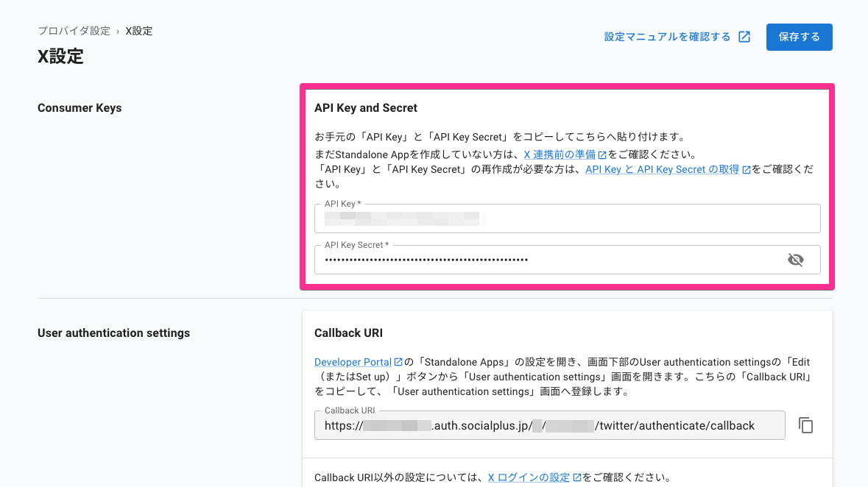Click the Callback URI field
The height and width of the screenshot is (487, 868).
(550, 425)
